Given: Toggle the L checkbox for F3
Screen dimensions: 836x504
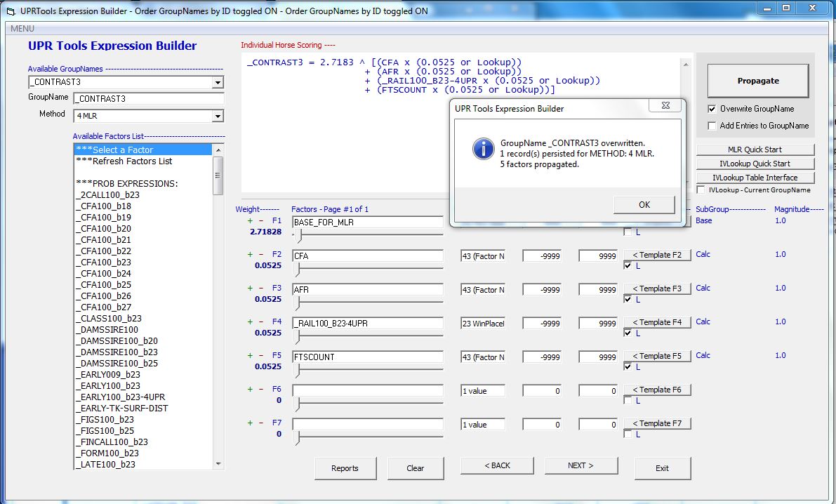Looking at the screenshot, I should point(628,299).
